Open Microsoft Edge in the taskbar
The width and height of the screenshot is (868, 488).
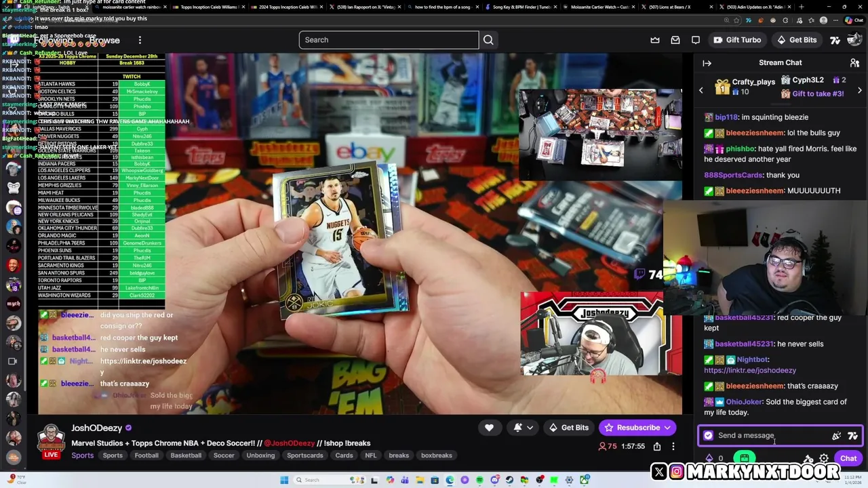[450, 480]
